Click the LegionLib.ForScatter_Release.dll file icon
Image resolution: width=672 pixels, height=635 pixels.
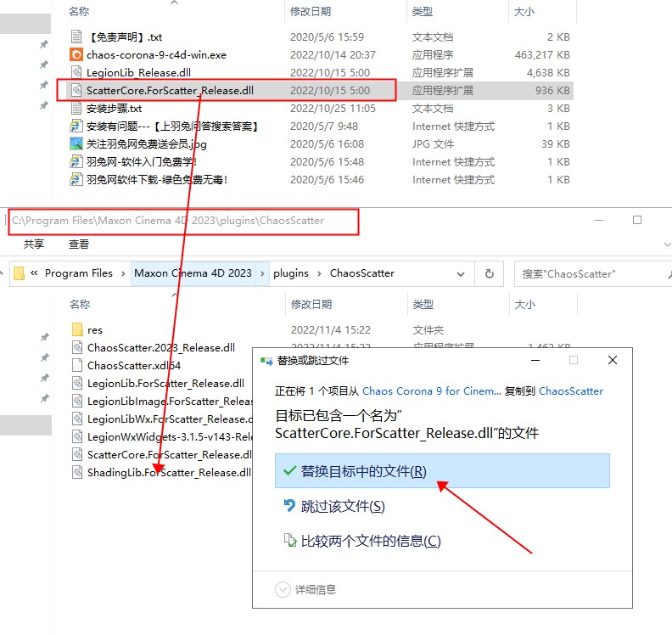(77, 383)
